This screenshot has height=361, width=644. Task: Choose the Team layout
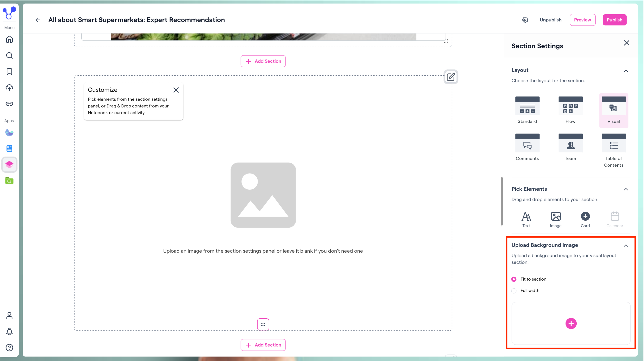tap(571, 147)
